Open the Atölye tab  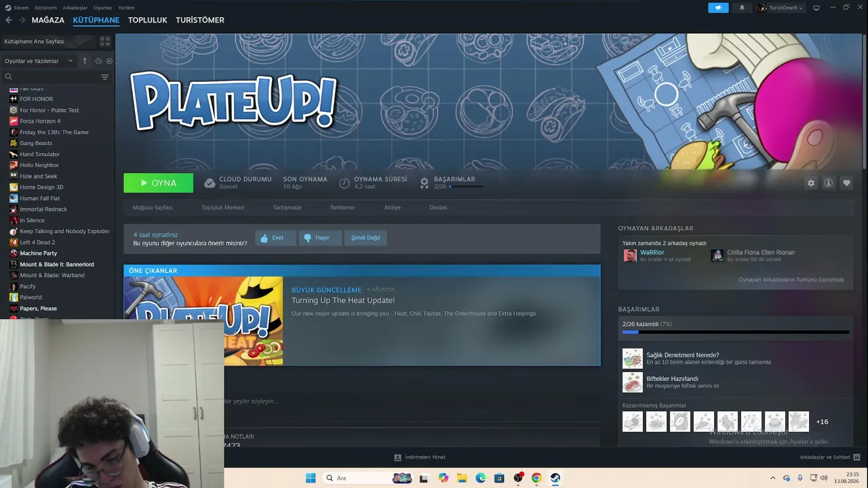(393, 207)
